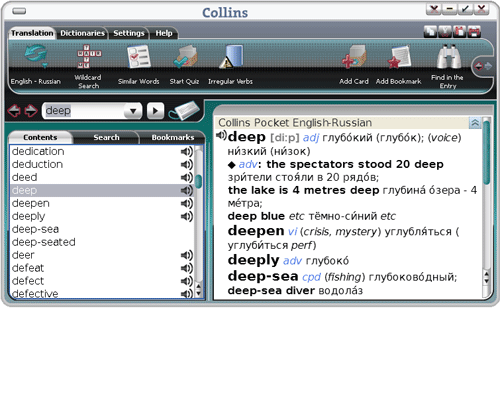Open Irregular Verbs reference
Viewport: 500px width, 405px height.
point(230,65)
